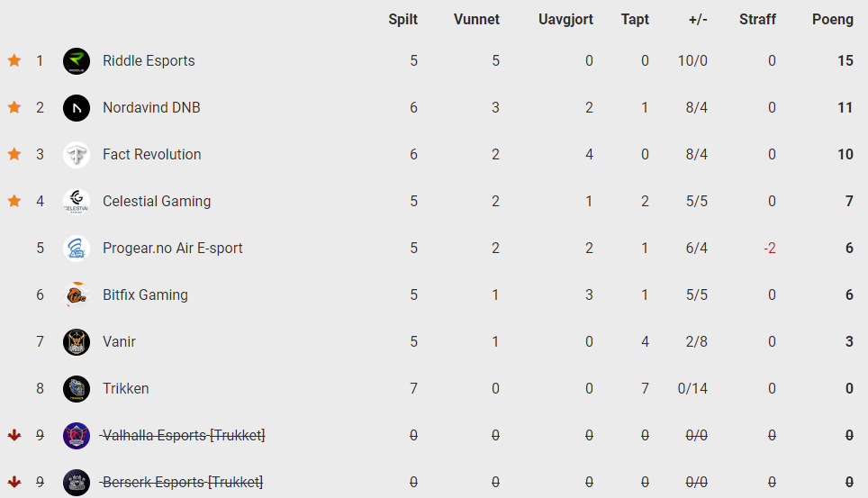Viewport: 868px width, 498px height.
Task: Open the Riddle Esports team link
Action: click(x=149, y=61)
